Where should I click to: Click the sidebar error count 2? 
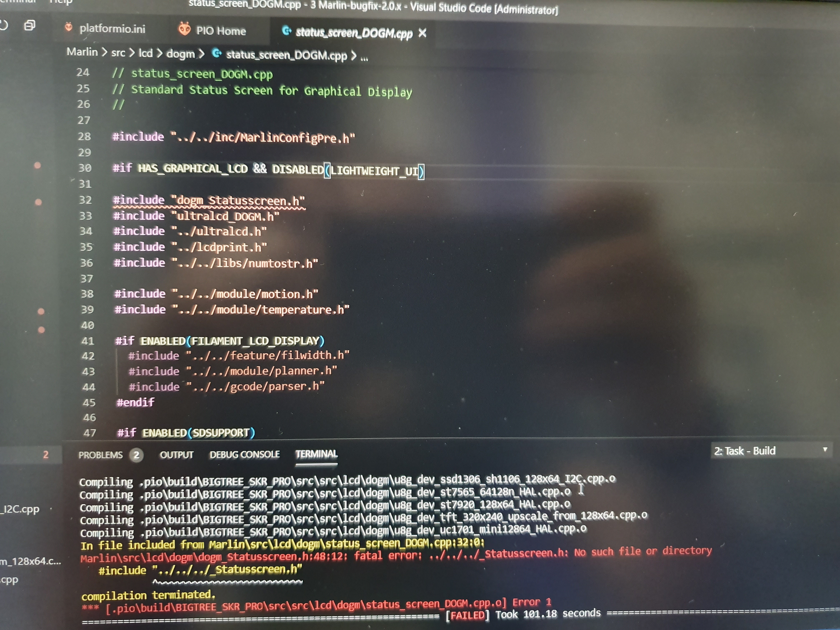(x=46, y=455)
